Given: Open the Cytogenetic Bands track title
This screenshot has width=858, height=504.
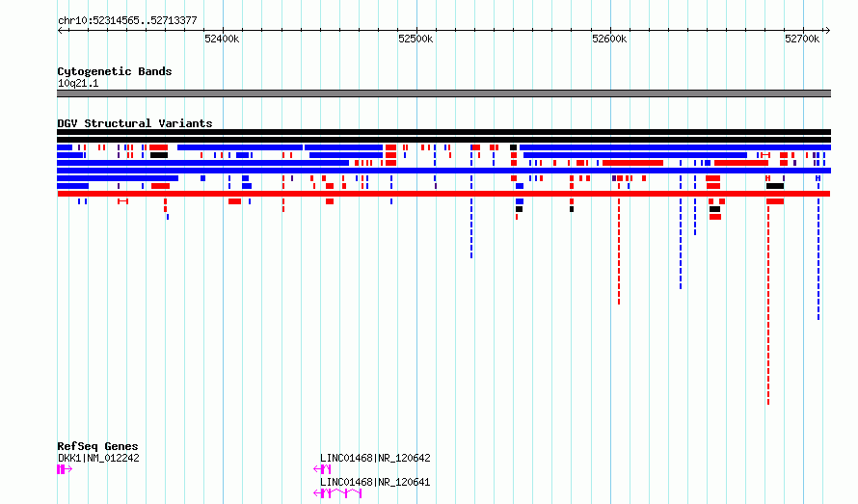Looking at the screenshot, I should coord(115,71).
